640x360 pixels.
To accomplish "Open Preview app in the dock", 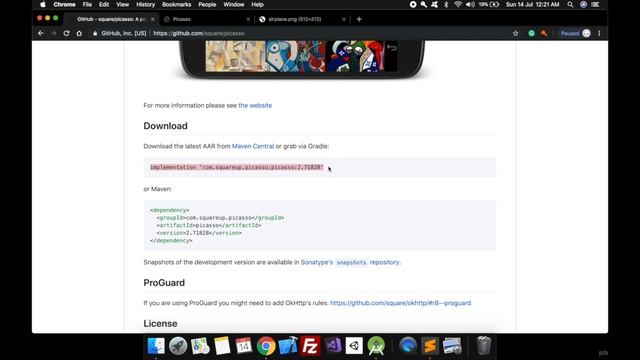I will coord(452,346).
